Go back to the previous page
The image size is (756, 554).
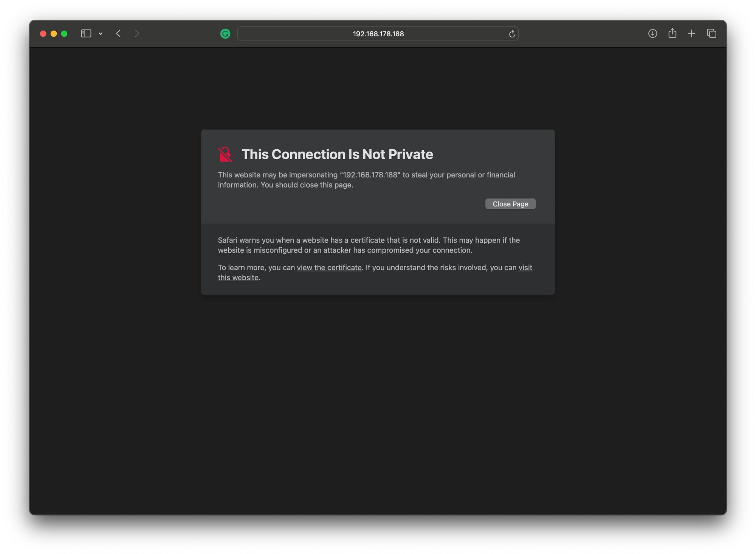[118, 34]
